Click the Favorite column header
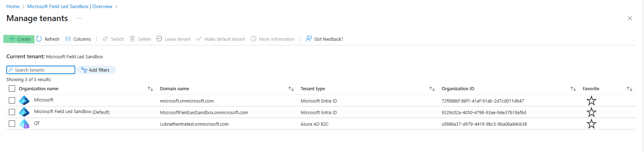Screen dimensions: 644x152 [591, 88]
